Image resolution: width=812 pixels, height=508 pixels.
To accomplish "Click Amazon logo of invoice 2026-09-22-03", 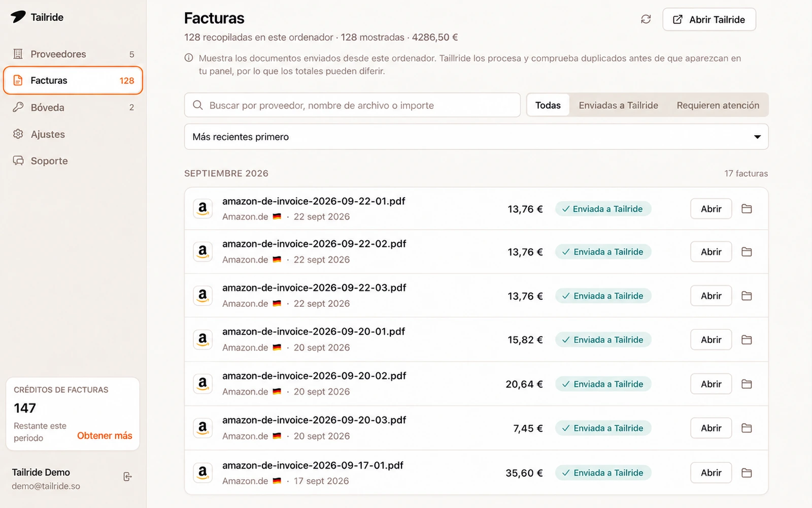I will [x=202, y=296].
